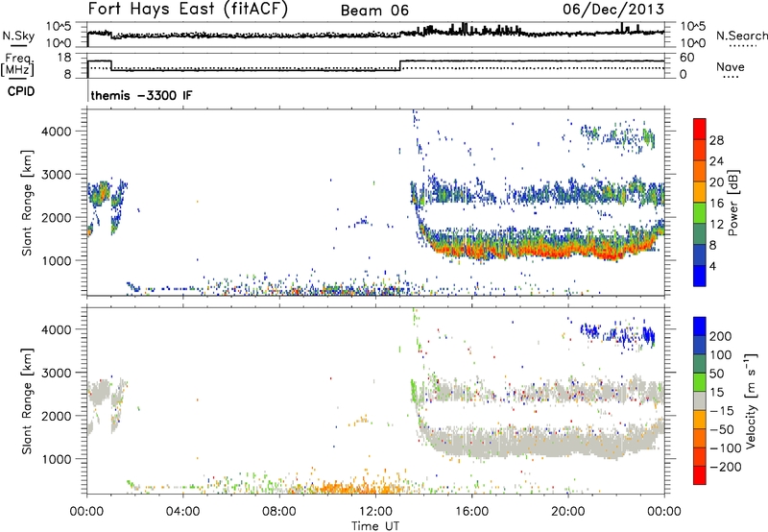Click the "1000" tick on the velocity panel

tap(57, 459)
